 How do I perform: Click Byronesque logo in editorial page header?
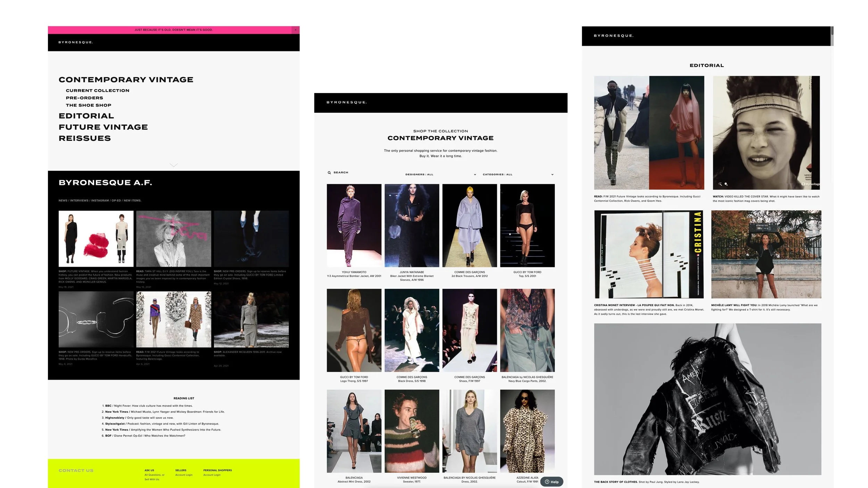click(x=614, y=36)
